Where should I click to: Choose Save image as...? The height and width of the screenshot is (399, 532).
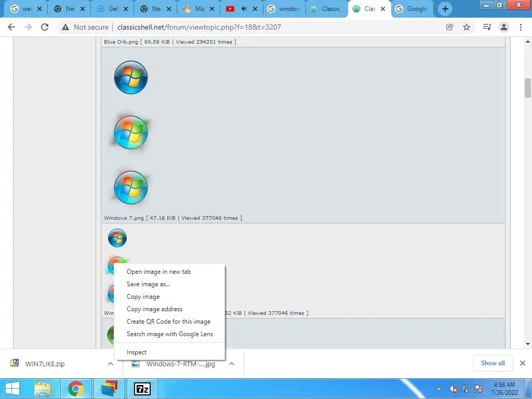point(170,284)
